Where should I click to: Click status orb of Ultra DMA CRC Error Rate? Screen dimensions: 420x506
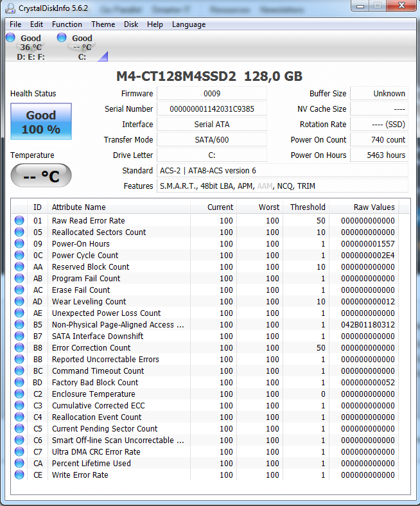click(19, 451)
